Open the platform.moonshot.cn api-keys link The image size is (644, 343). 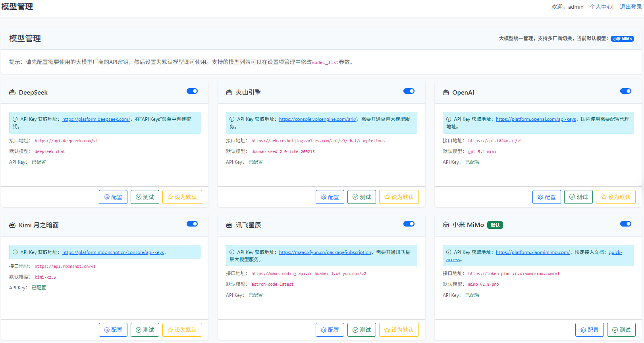click(113, 252)
